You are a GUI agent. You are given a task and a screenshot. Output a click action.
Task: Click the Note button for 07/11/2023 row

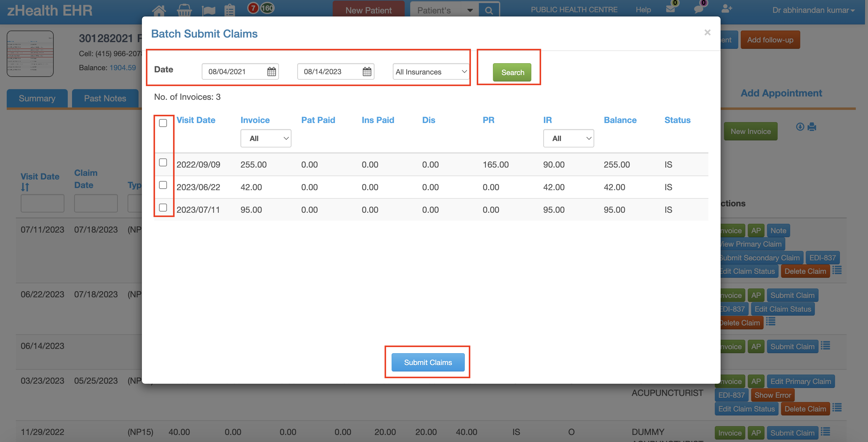point(778,230)
